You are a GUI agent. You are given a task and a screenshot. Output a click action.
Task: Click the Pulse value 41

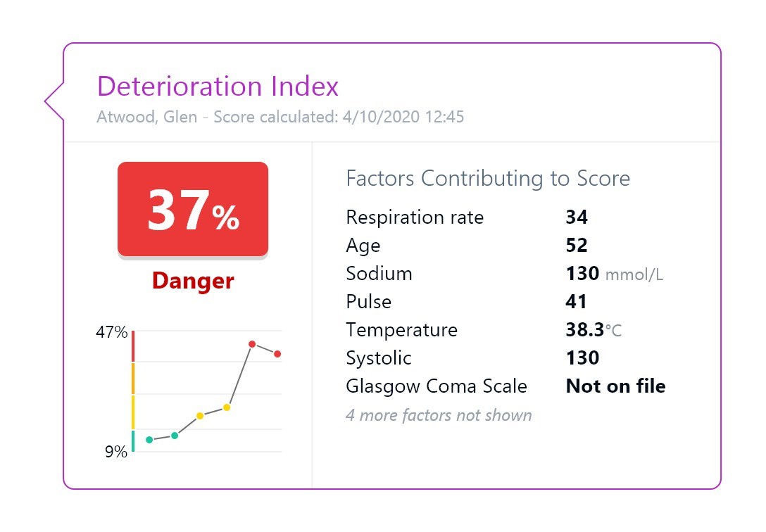pos(576,302)
